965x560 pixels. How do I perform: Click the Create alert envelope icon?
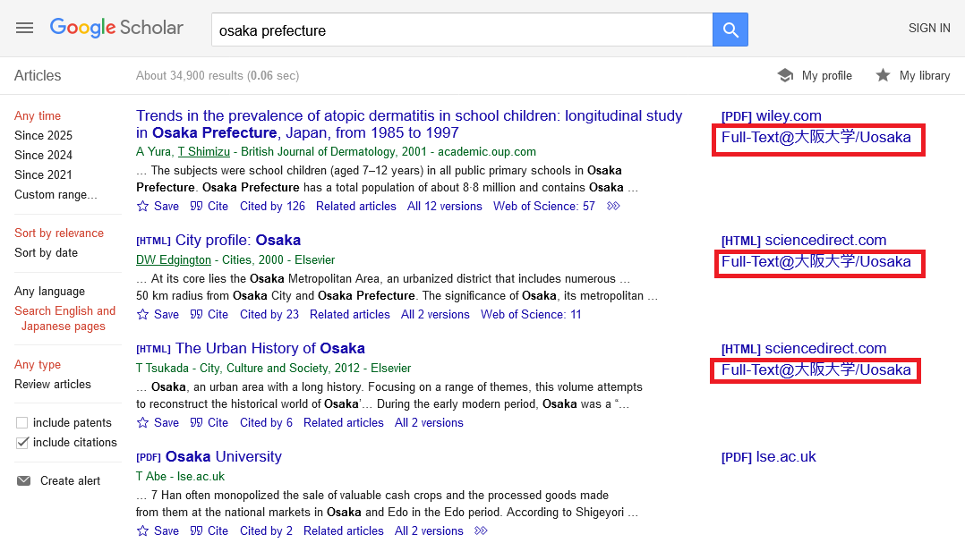tap(24, 480)
